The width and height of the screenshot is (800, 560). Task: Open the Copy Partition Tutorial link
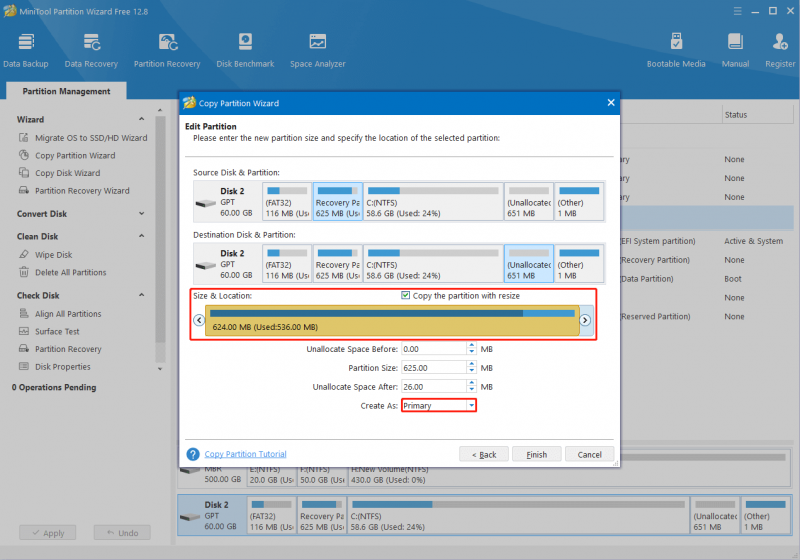tap(245, 454)
